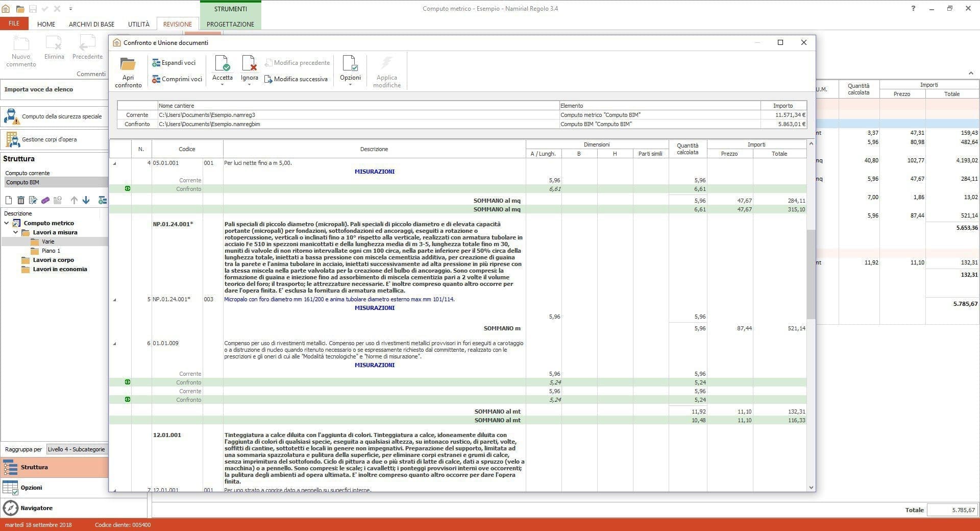Click the purple eraser icon in Struttura
The image size is (980, 531).
click(45, 200)
